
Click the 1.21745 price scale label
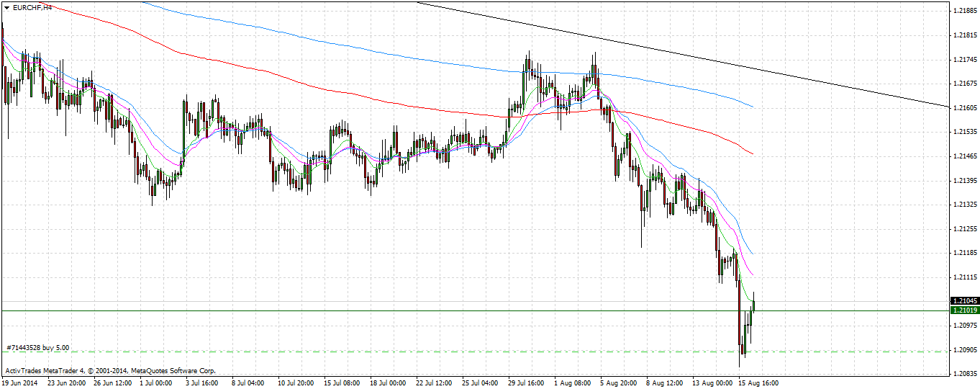[x=964, y=59]
